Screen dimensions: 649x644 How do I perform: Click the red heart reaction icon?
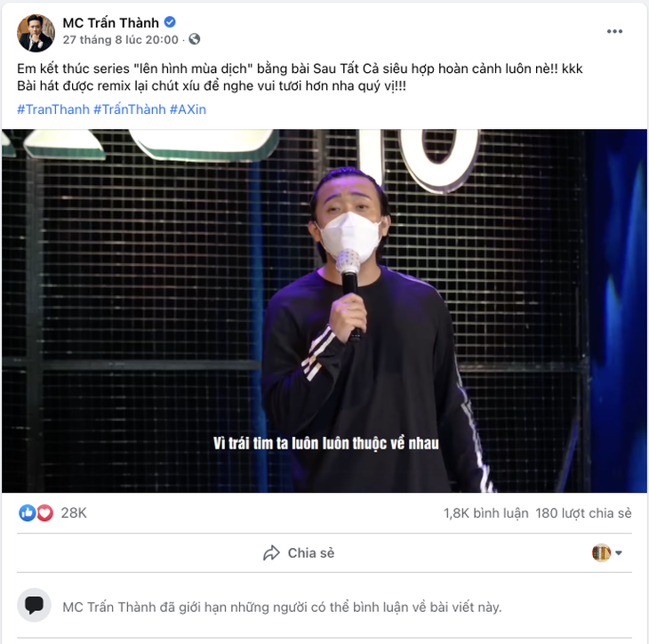click(44, 513)
